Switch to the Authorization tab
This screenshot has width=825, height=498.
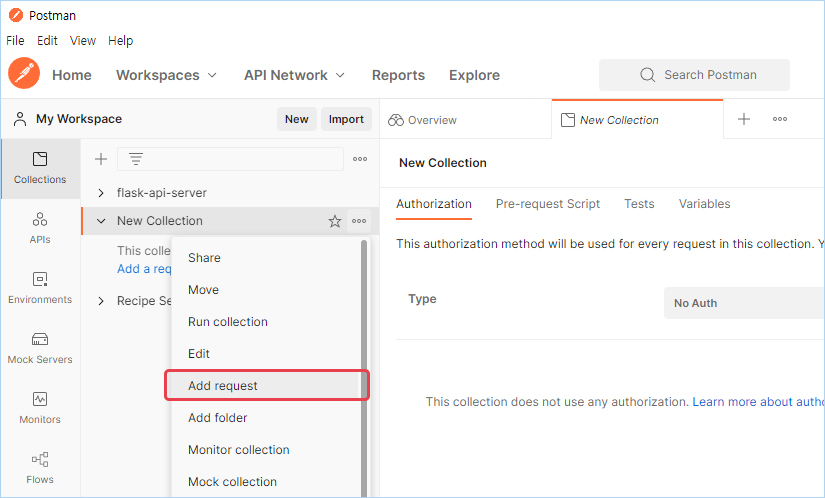[x=434, y=204]
